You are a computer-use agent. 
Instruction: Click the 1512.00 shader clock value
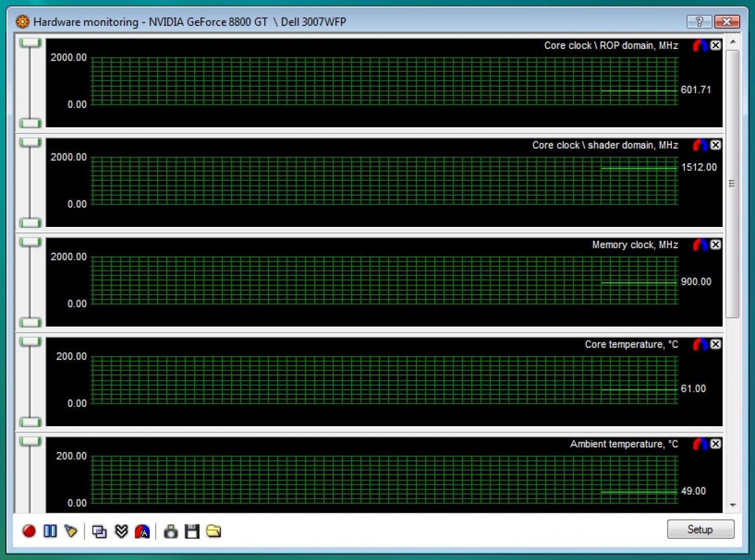(699, 167)
